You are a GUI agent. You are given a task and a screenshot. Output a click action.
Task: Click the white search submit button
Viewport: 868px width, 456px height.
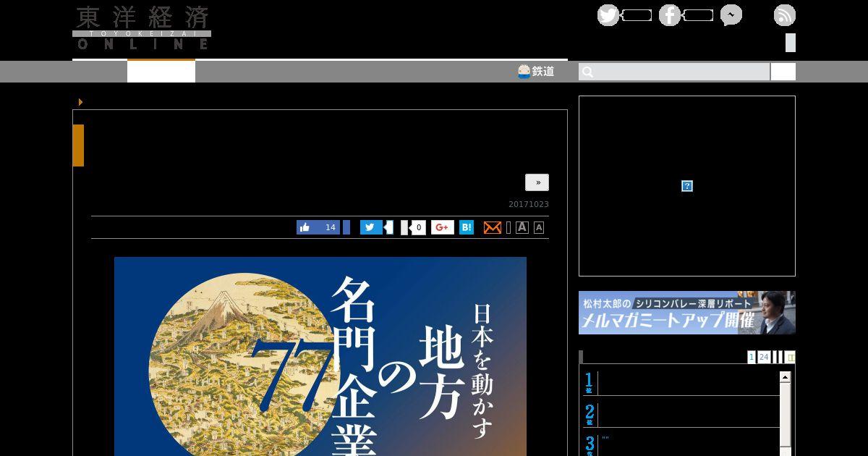point(783,72)
